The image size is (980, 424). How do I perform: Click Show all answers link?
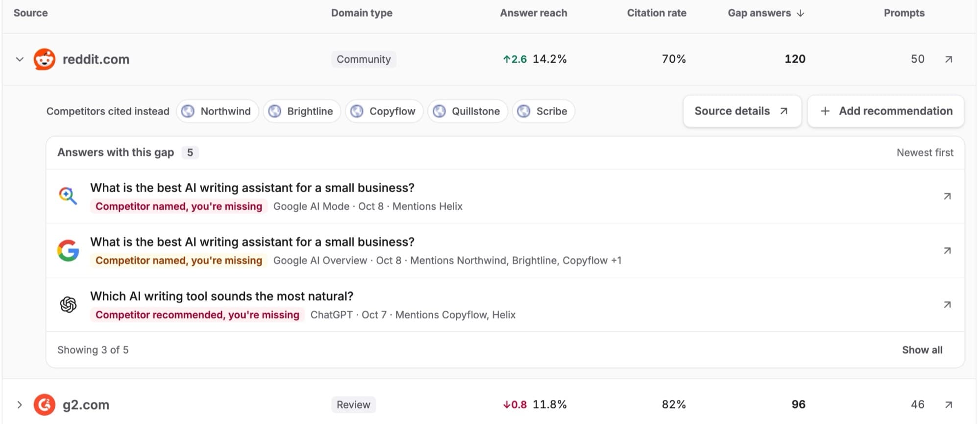click(x=922, y=350)
